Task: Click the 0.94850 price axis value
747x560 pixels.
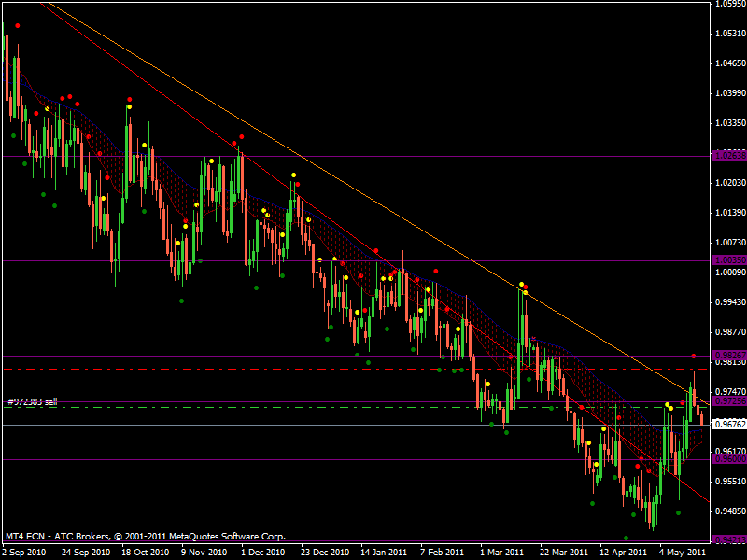Action: click(x=731, y=511)
